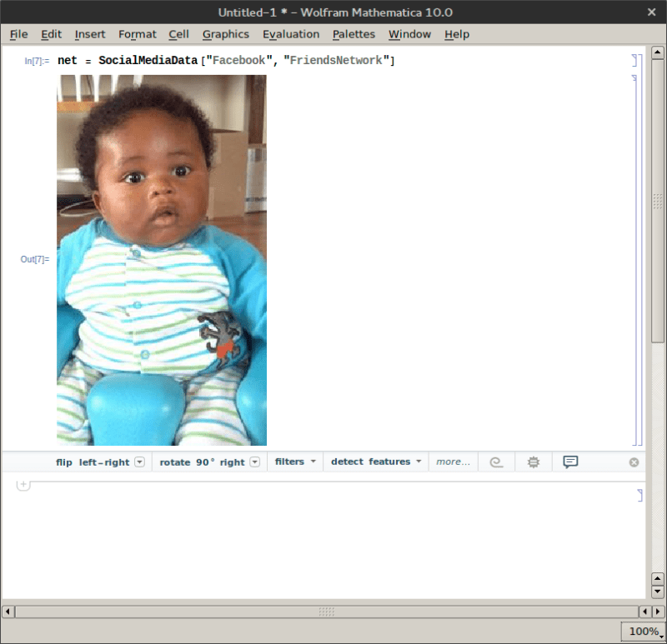
Task: Apply the flip left-right suggestion
Action: point(93,462)
